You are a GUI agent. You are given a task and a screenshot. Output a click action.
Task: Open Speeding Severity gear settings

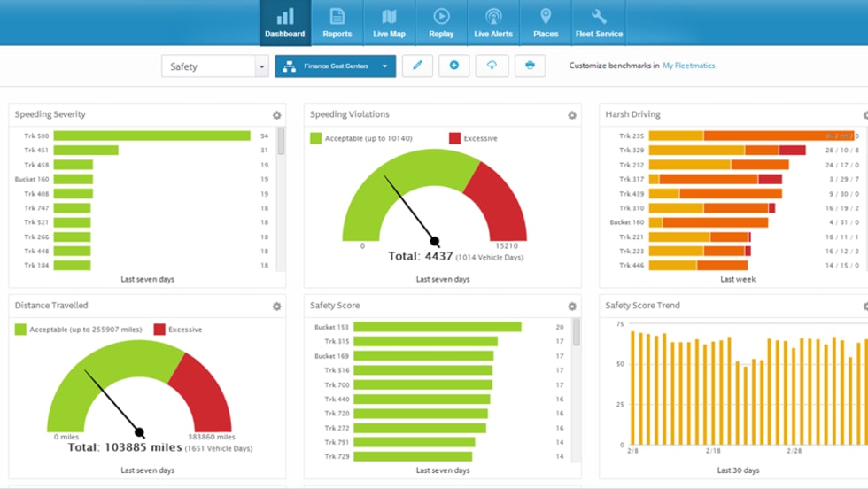click(276, 115)
